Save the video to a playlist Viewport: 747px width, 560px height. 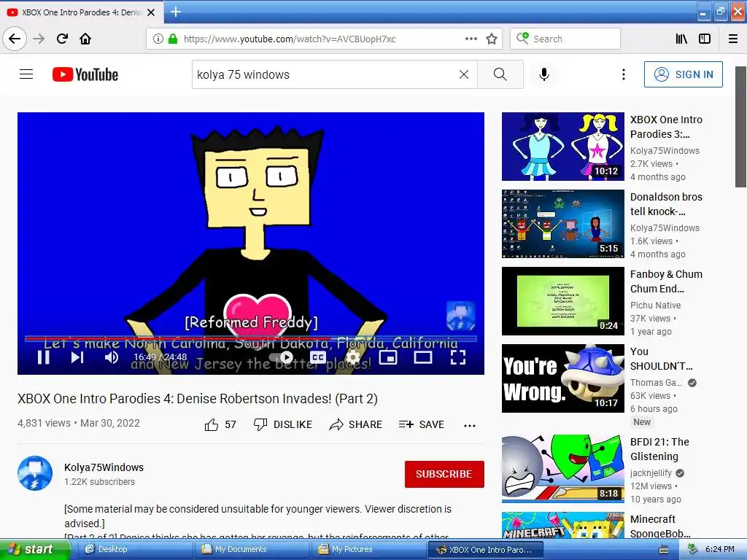coord(421,424)
